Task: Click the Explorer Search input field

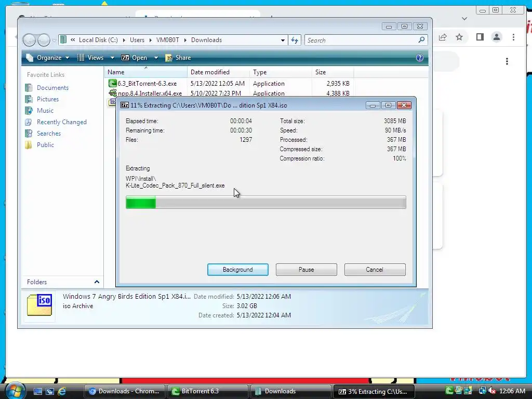Action: [x=362, y=40]
